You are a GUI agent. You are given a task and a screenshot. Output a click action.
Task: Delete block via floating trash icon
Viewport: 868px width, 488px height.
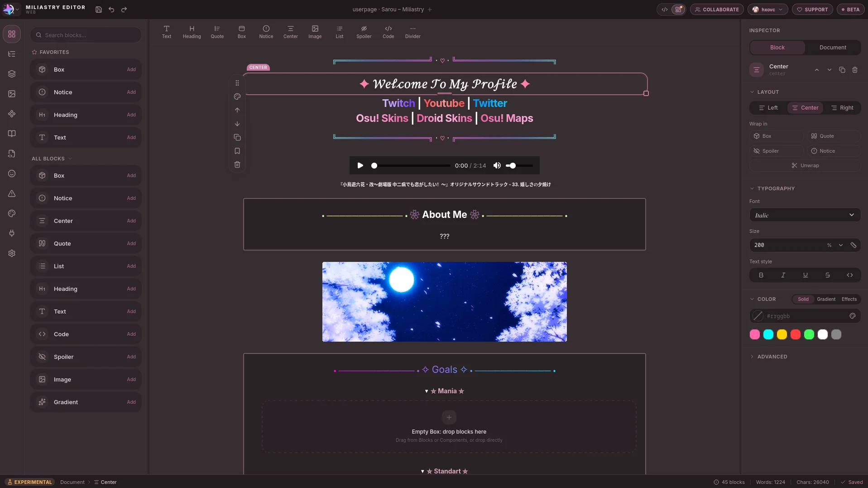click(x=237, y=164)
